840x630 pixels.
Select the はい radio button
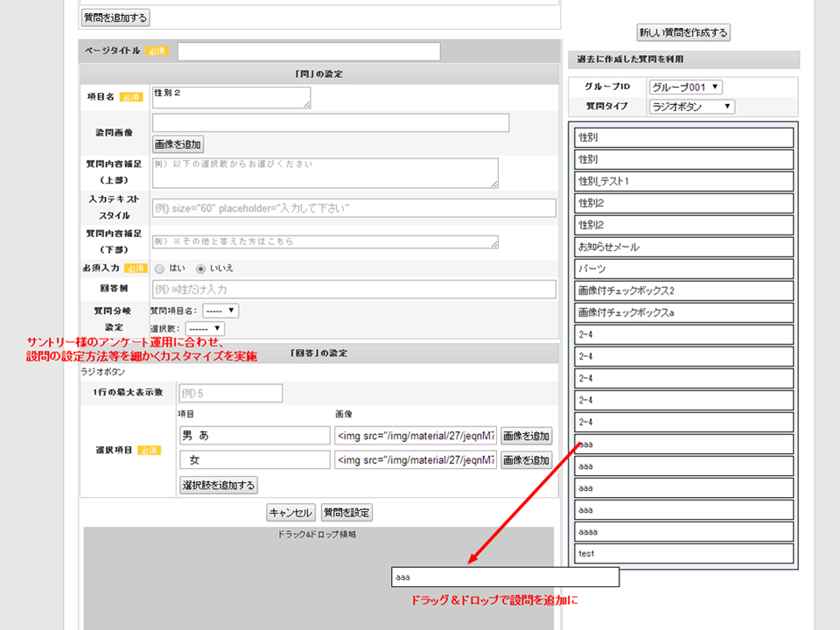point(158,268)
